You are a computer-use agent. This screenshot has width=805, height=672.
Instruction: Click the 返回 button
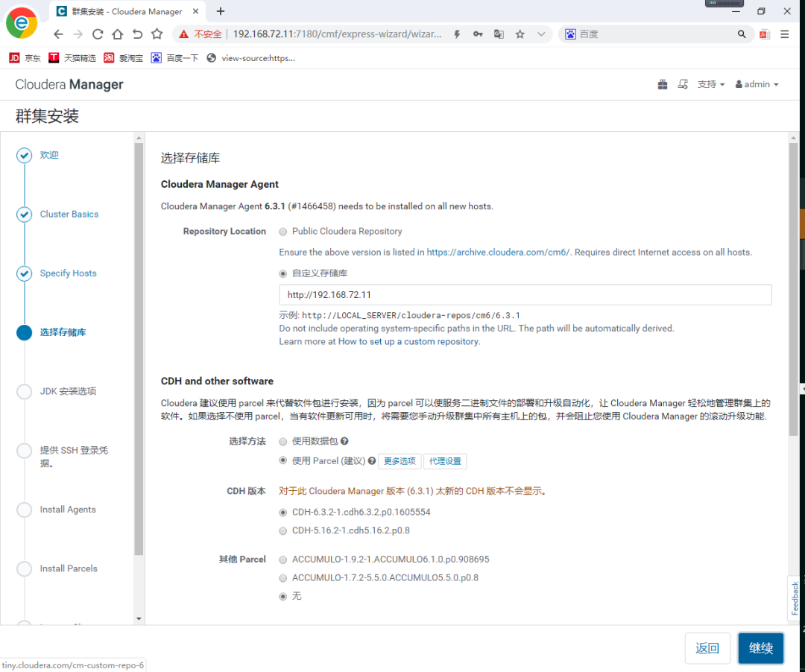click(707, 648)
